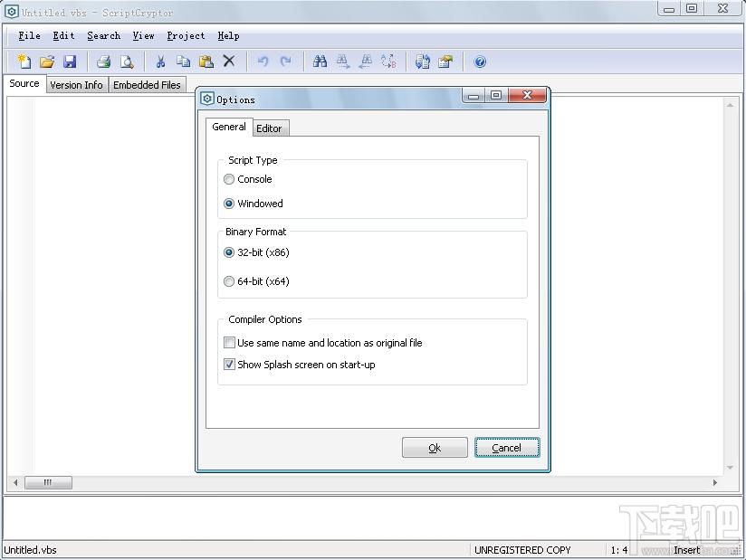
Task: Click UNREGISTERED COPY status text
Action: (x=522, y=550)
